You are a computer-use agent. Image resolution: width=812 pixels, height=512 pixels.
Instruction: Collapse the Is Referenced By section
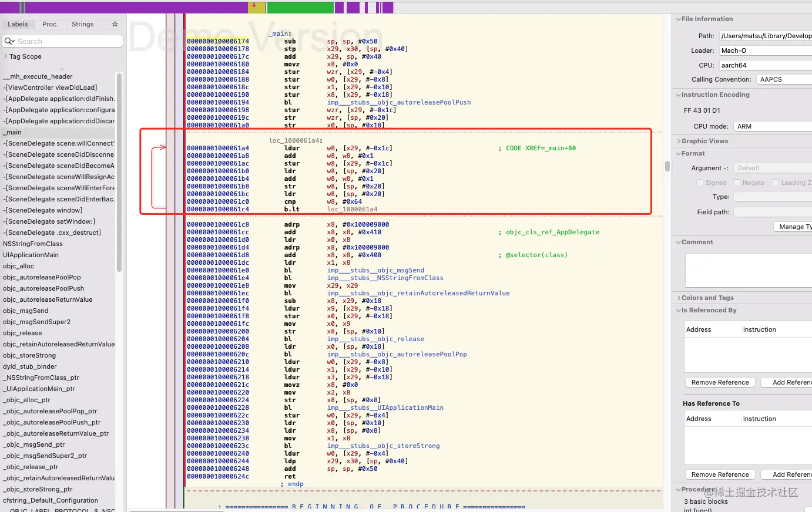click(x=677, y=310)
